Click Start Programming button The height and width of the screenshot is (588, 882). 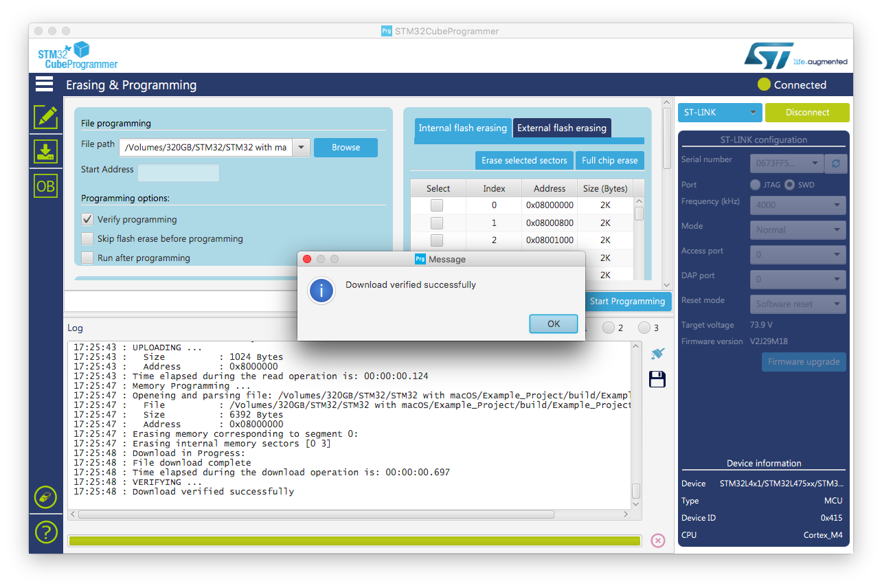627,301
